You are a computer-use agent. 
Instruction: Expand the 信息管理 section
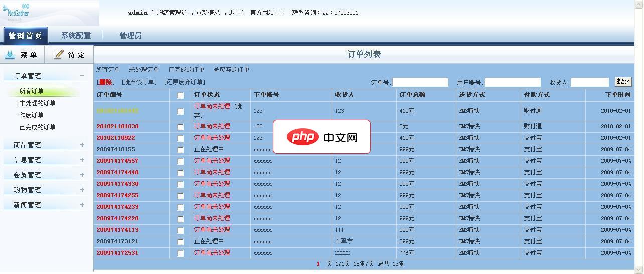(x=82, y=160)
